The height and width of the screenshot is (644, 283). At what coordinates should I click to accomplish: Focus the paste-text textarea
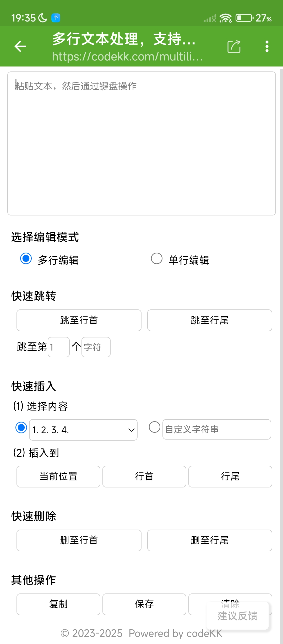[141, 143]
